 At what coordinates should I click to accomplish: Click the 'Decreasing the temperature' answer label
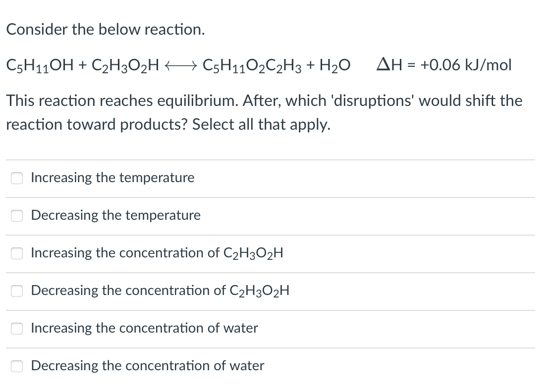[x=115, y=215]
